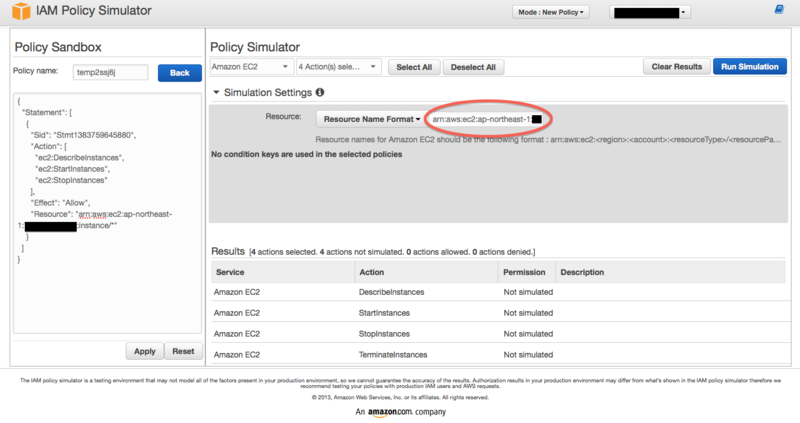The image size is (800, 423).
Task: Click Not simulated for TerminateInstances
Action: (528, 355)
